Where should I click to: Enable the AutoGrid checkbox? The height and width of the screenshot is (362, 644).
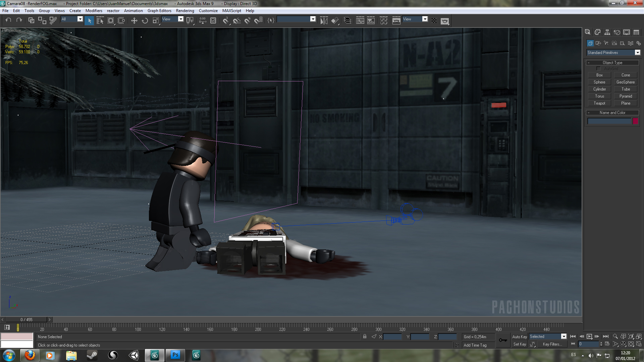[x=598, y=69]
